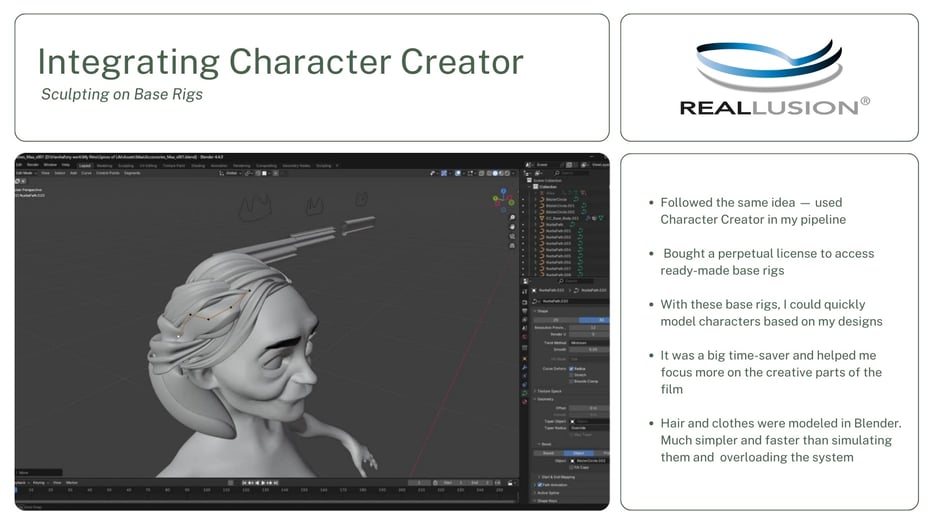The width and height of the screenshot is (932, 524).
Task: Open the Scene properties tab icon
Action: tap(524, 328)
